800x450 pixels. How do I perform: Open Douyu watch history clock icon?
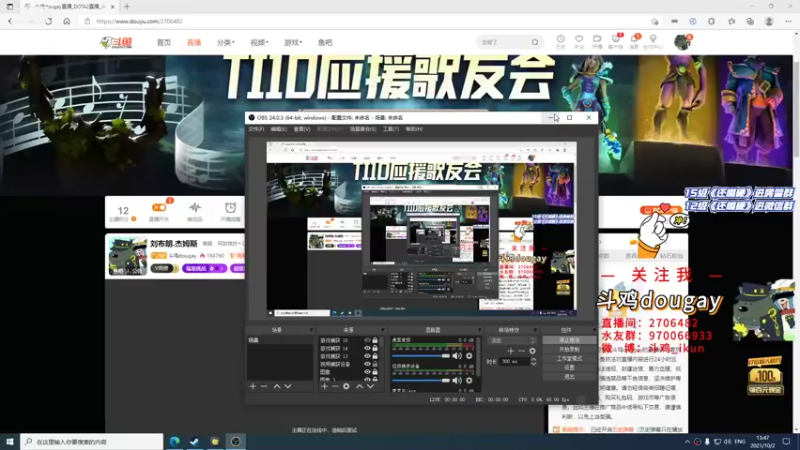561,41
